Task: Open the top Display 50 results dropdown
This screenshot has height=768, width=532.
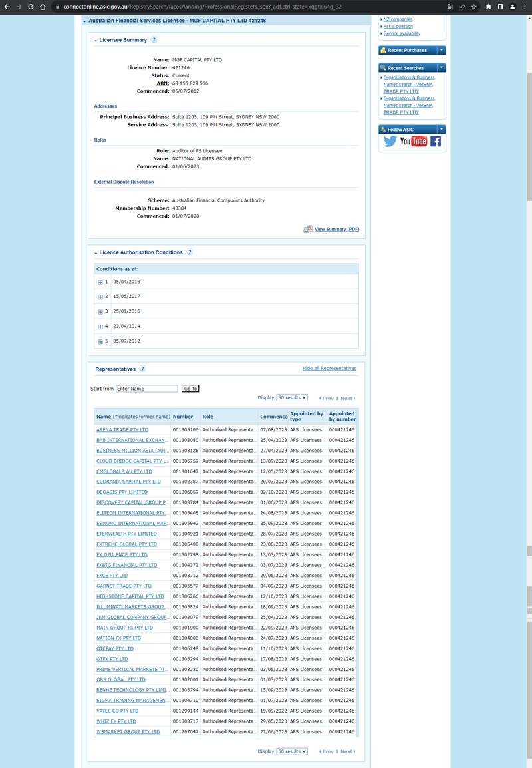Action: coord(292,398)
